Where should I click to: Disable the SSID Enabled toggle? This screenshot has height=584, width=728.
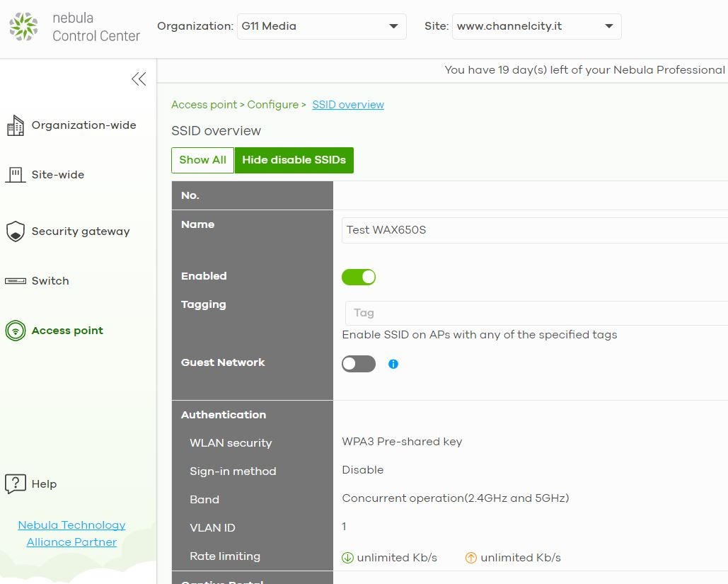pos(359,277)
